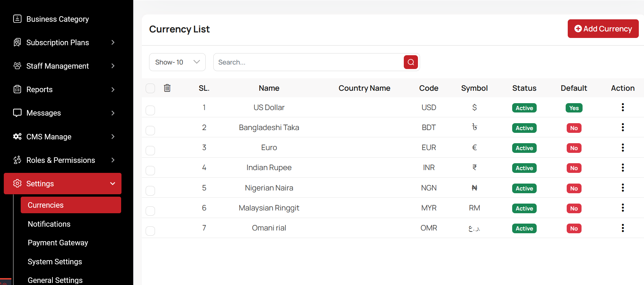Screen dimensions: 644x285
Task: Click the red search magnifier icon
Action: [x=411, y=62]
